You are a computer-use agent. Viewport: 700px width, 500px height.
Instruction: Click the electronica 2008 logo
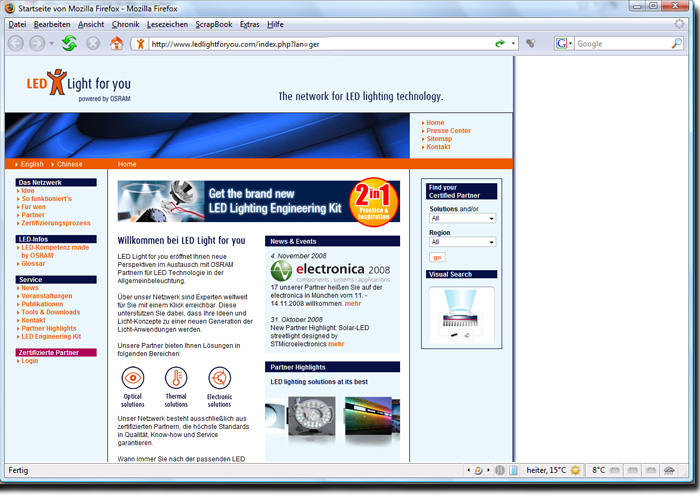[x=330, y=271]
